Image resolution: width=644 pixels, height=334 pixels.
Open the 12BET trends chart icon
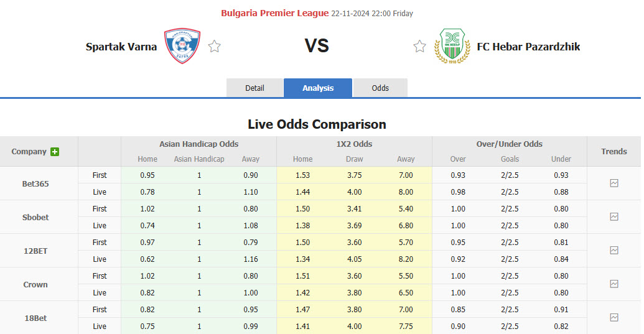coord(614,251)
